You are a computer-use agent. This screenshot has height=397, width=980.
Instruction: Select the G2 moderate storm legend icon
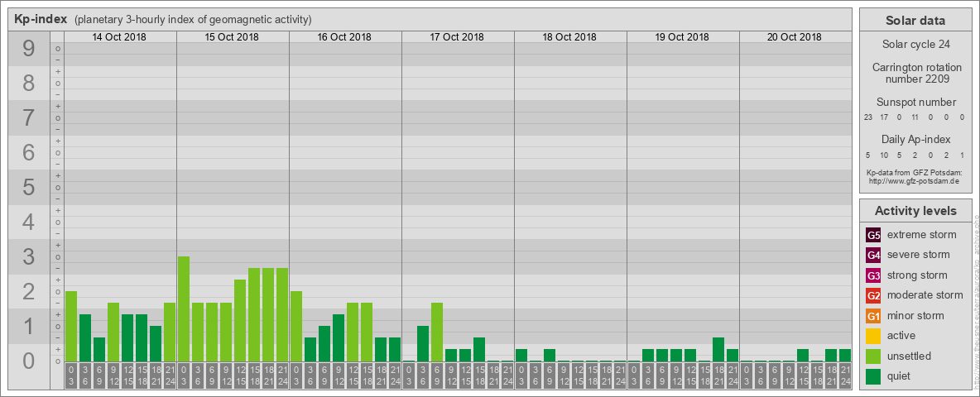tap(873, 296)
